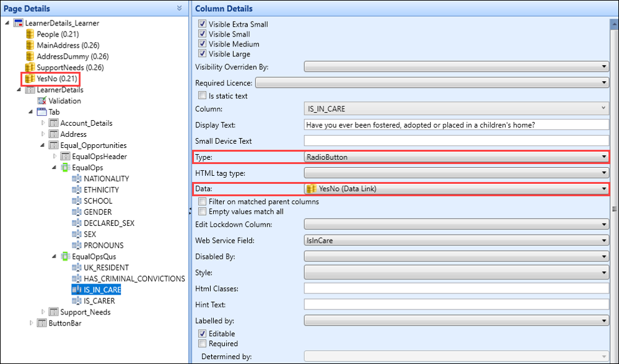Viewport: 619px width, 364px height.
Task: Click the Account_Details table icon
Action: pyautogui.click(x=53, y=123)
